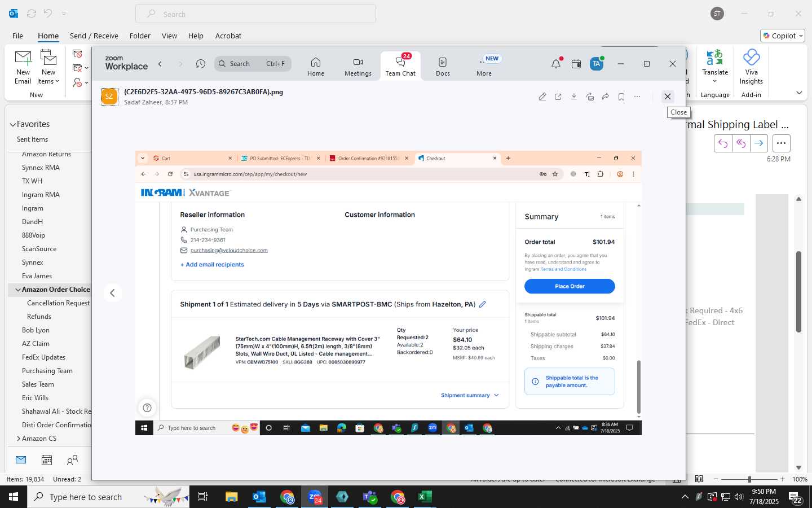Open the Zoom calendar icon
This screenshot has height=508, width=812.
click(576, 64)
